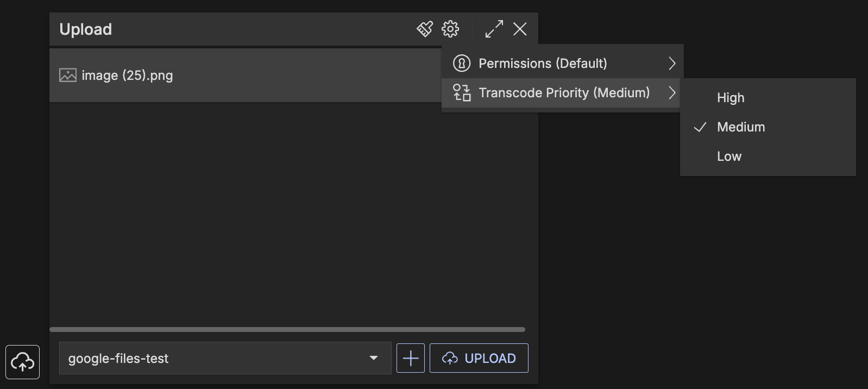The image size is (868, 389).
Task: Open the Permissions (Default) menu item
Action: click(543, 64)
